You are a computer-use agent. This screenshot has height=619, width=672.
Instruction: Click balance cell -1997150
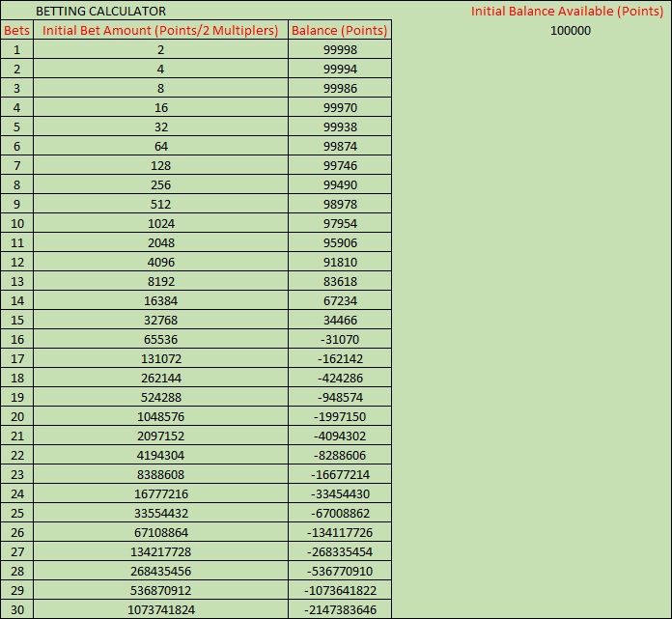pyautogui.click(x=340, y=416)
